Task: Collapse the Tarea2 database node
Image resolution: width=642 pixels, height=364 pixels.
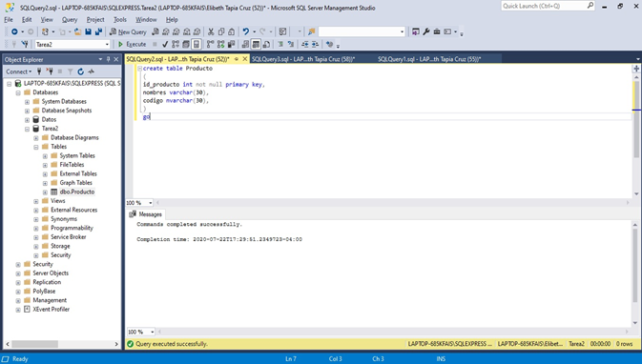Action: (x=27, y=129)
